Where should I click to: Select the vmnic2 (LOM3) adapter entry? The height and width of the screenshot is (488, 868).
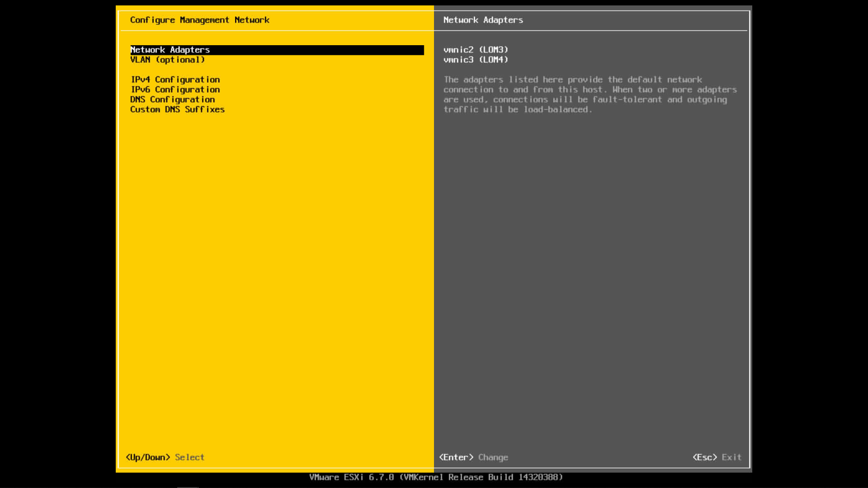476,50
